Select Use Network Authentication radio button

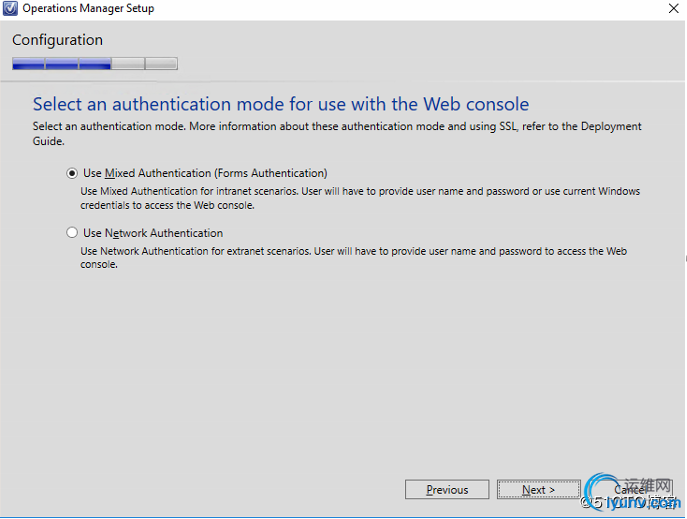tap(72, 233)
